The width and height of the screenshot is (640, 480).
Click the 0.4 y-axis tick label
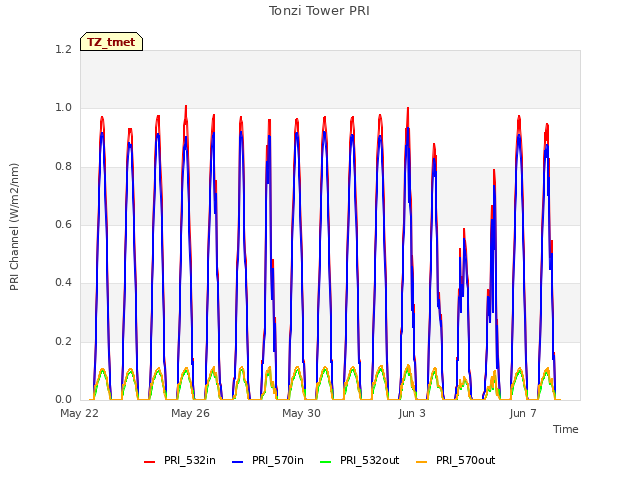coord(63,282)
